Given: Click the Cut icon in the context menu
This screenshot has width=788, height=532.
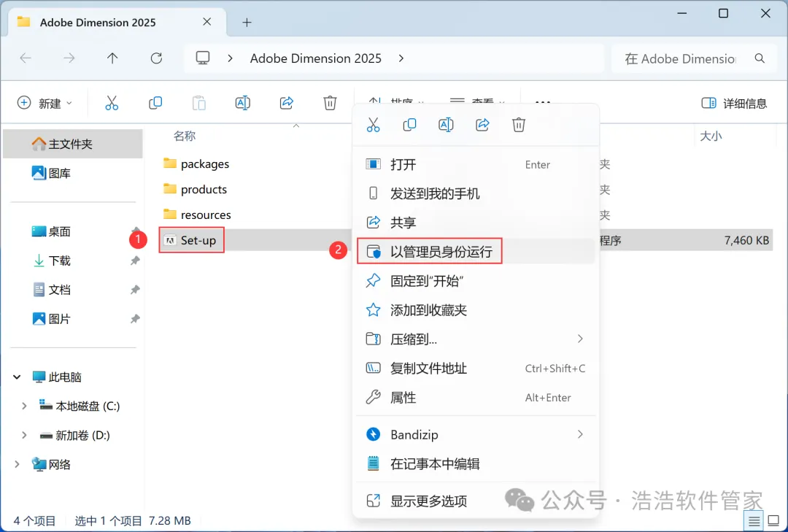Looking at the screenshot, I should 373,125.
